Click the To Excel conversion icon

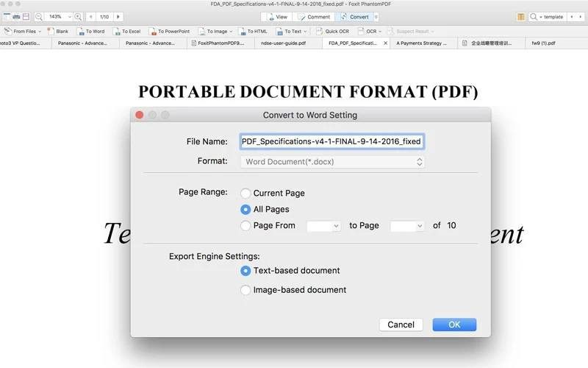click(x=126, y=32)
